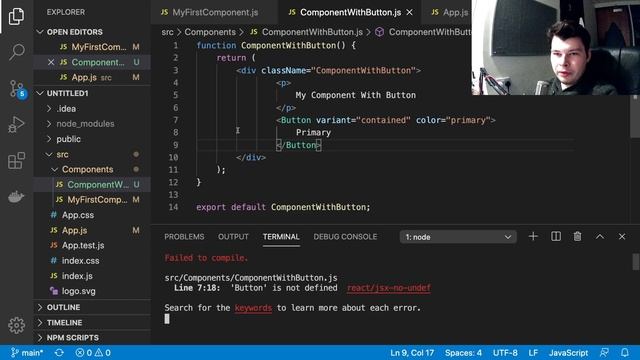
Task: Open errors and warnings count in status bar
Action: tap(93, 353)
